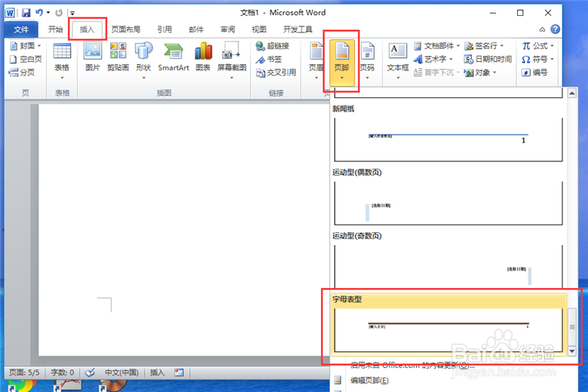Open the Table (表格) insert button
Viewport: 588px width, 392px height.
click(x=62, y=60)
